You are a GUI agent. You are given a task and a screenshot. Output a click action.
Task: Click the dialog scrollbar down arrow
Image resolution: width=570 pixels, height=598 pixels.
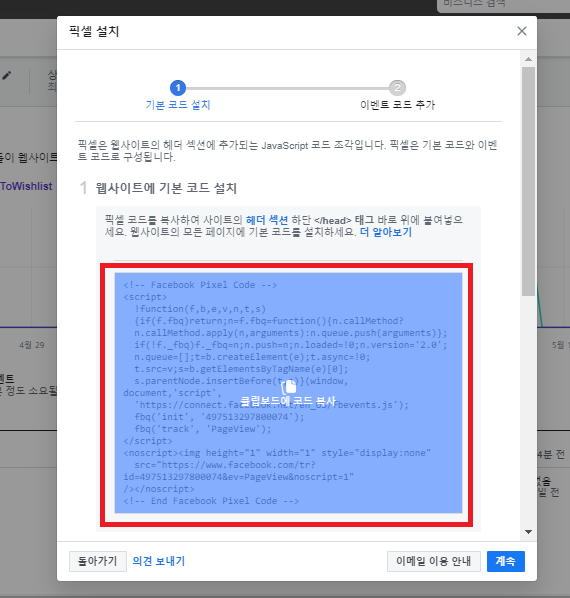(x=528, y=532)
